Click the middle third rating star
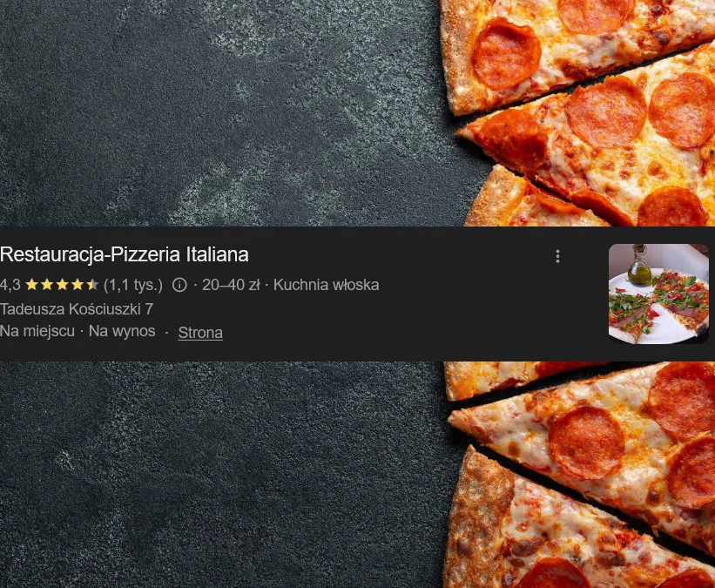 62,285
